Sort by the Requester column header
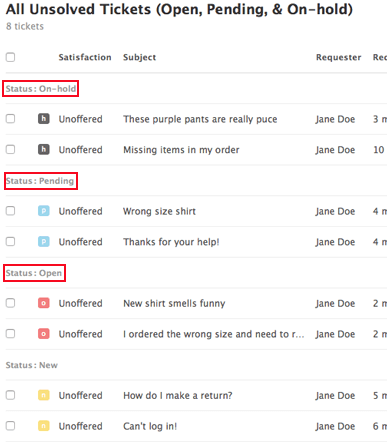The image size is (387, 443). pos(338,57)
